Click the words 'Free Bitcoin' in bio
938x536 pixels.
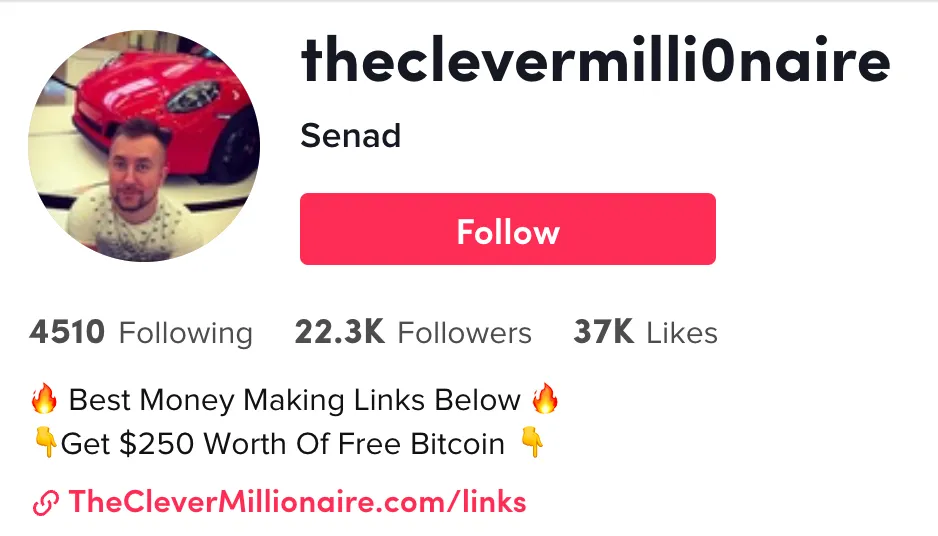[x=421, y=444]
